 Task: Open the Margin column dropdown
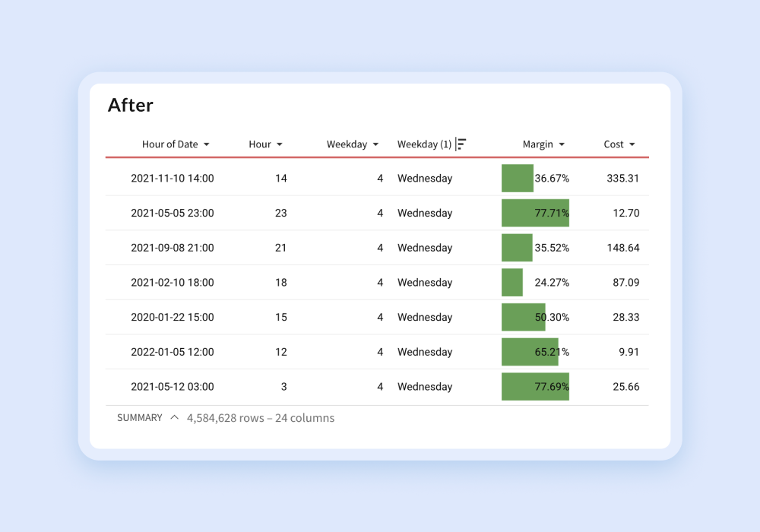(562, 144)
